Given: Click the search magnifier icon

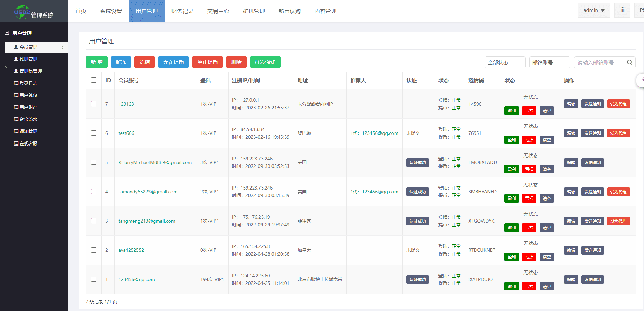Looking at the screenshot, I should (629, 62).
